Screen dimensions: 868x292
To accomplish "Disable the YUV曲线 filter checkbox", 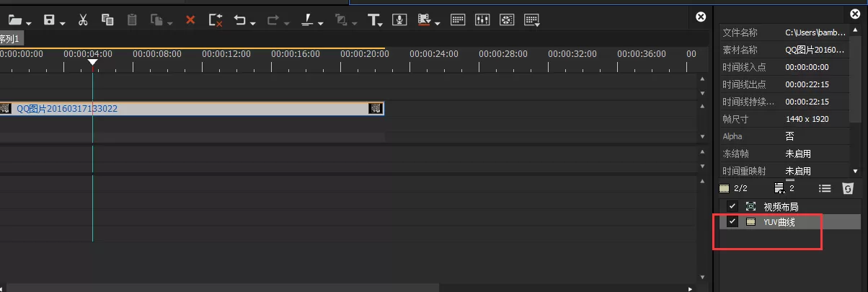I will point(732,222).
